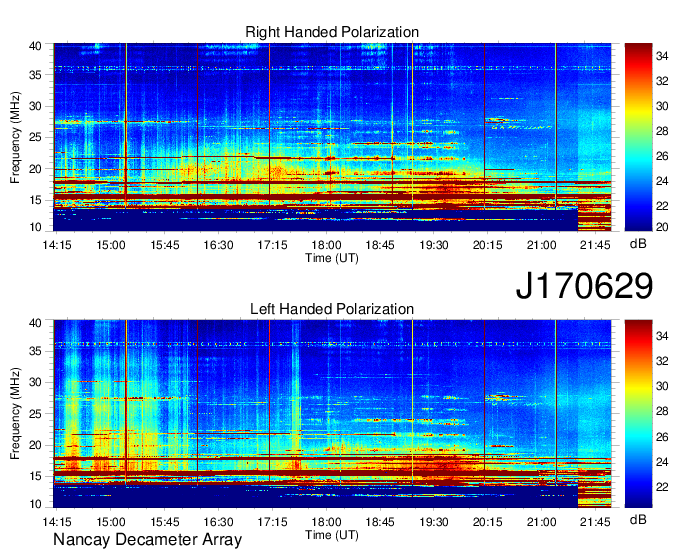680x552 pixels.
Task: Click the "Frequency (MHz)" axis label of the top plot
Action: pyautogui.click(x=15, y=137)
